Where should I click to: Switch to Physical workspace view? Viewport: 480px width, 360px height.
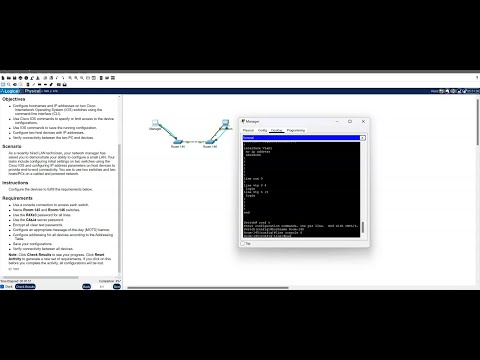[32, 91]
